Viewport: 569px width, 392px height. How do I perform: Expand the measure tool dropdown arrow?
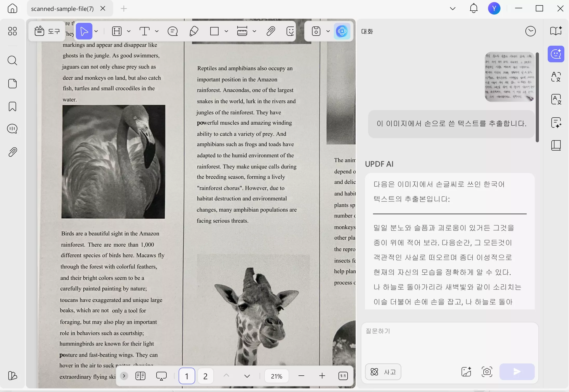[254, 31]
